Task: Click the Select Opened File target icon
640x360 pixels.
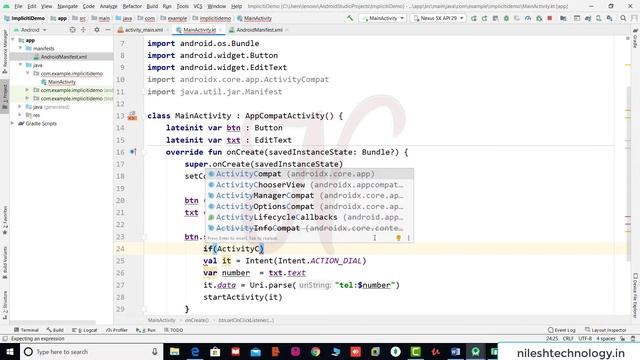Action: pyautogui.click(x=72, y=30)
